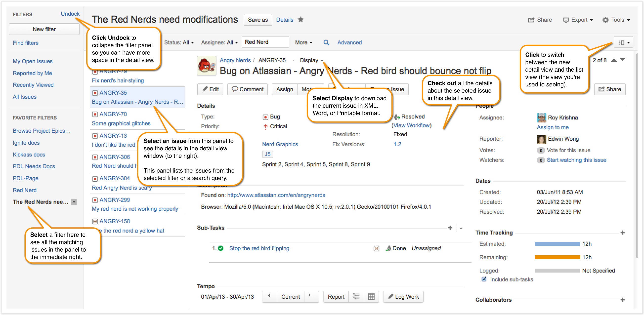Go to previous issue arrow
The height and width of the screenshot is (315, 644).
tap(614, 60)
